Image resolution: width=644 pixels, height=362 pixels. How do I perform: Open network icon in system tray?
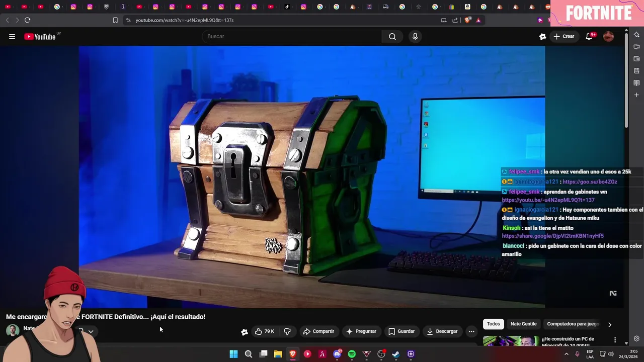(602, 354)
